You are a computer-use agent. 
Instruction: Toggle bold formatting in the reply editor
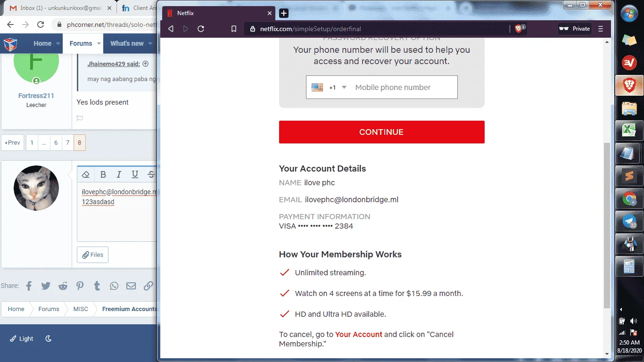[x=103, y=174]
